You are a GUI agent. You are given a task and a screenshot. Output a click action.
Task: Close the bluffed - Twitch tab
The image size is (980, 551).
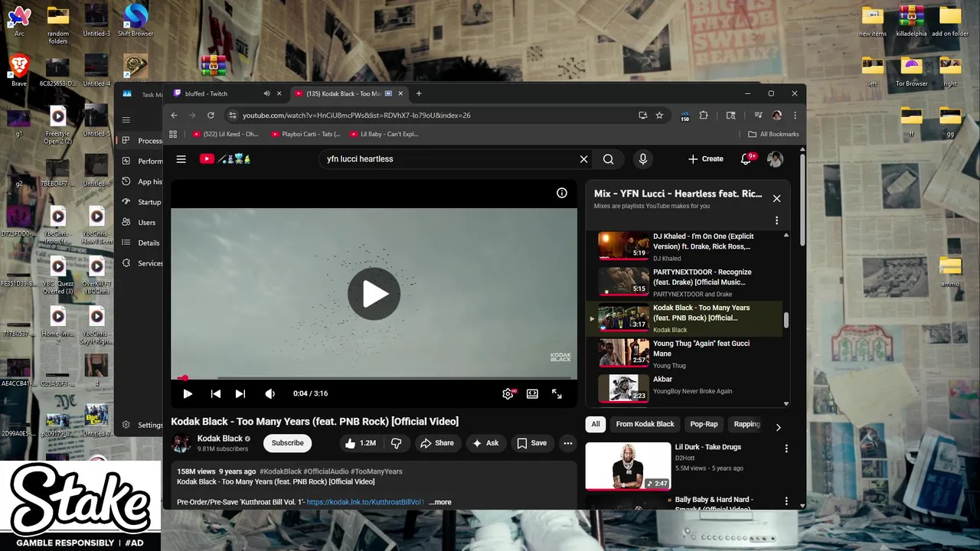(x=279, y=93)
